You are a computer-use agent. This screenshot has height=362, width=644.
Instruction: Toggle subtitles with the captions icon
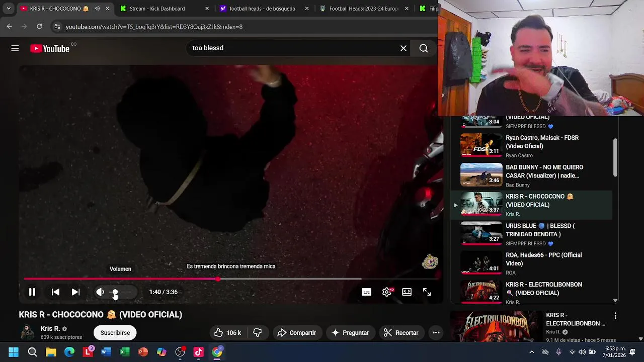(366, 292)
